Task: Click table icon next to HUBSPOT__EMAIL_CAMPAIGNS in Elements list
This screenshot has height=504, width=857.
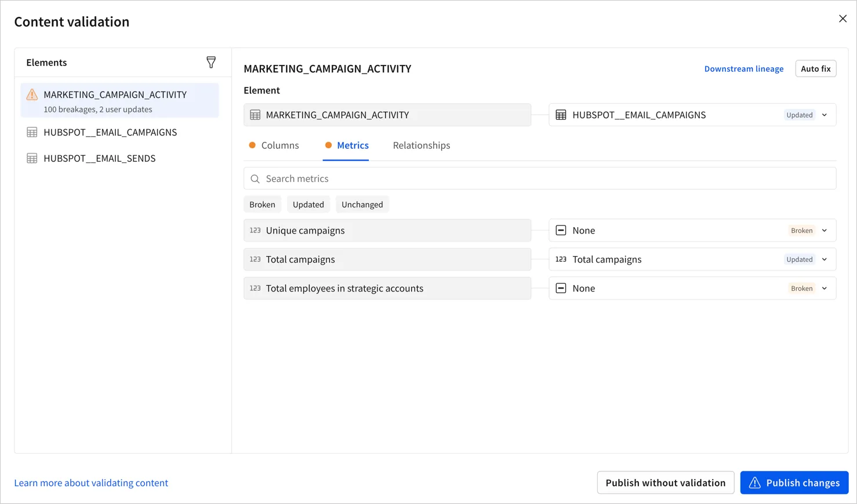Action: click(32, 132)
